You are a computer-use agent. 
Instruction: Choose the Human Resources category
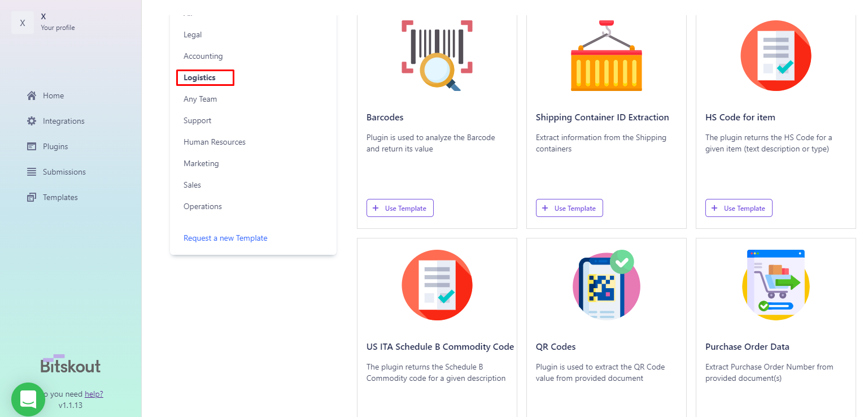pos(215,142)
